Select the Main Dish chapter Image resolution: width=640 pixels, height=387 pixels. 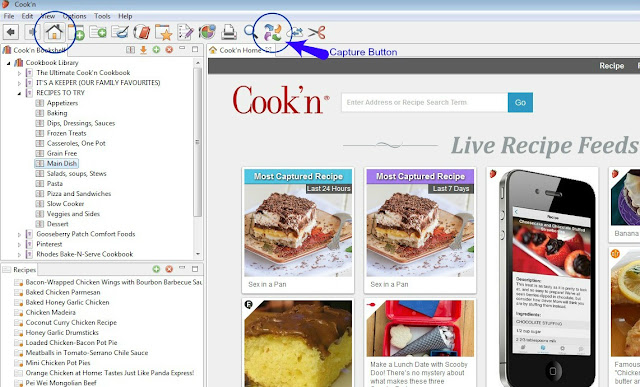pos(62,163)
